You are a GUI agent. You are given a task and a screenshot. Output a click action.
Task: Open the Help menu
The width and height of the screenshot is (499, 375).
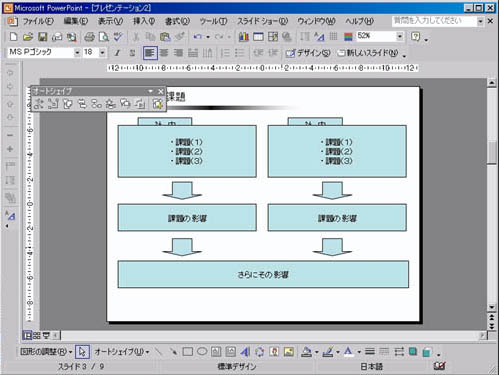tap(359, 21)
